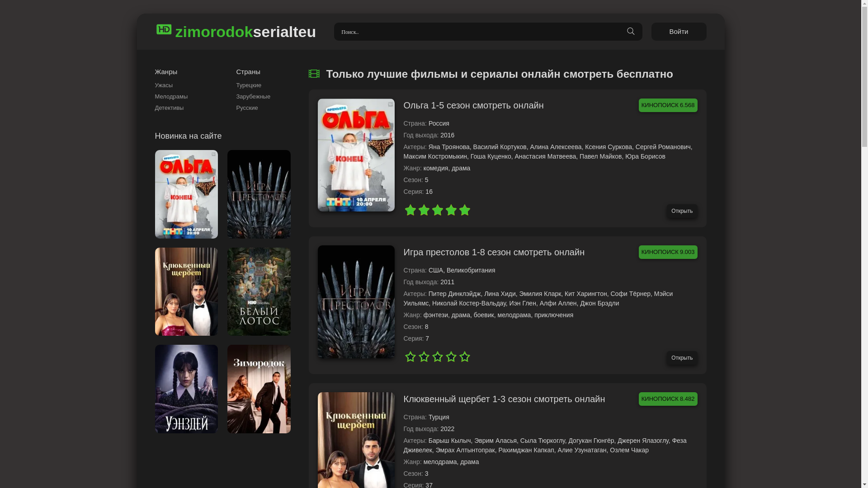
Task: Give Игра престолов a three star rating
Action: click(x=437, y=357)
